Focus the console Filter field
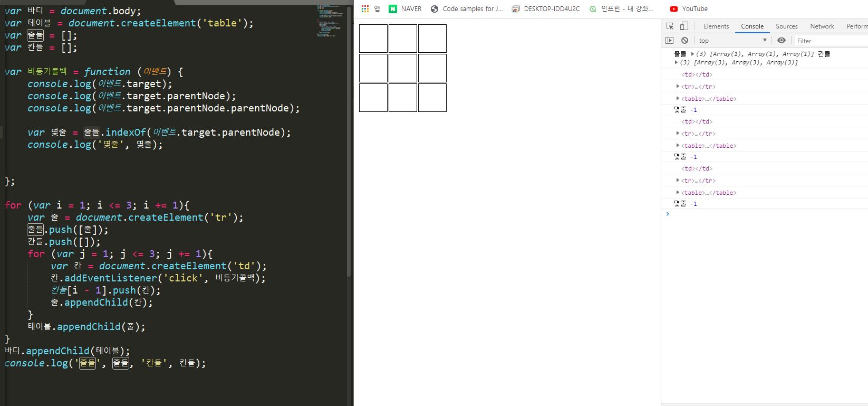 (x=831, y=41)
